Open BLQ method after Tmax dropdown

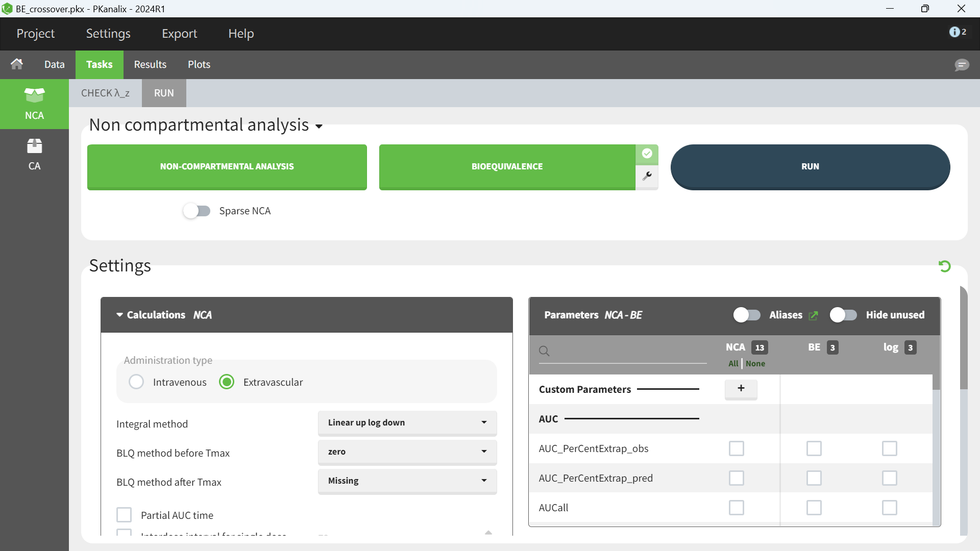[407, 481]
